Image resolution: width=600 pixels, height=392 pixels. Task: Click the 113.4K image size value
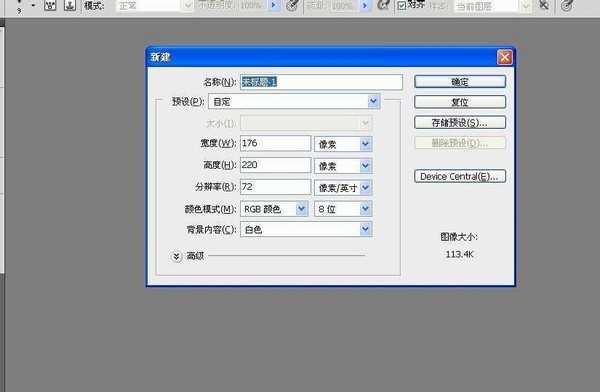click(x=460, y=254)
